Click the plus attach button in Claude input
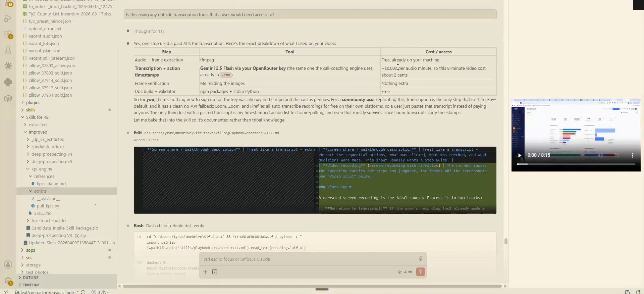The width and height of the screenshot is (644, 294). click(205, 272)
